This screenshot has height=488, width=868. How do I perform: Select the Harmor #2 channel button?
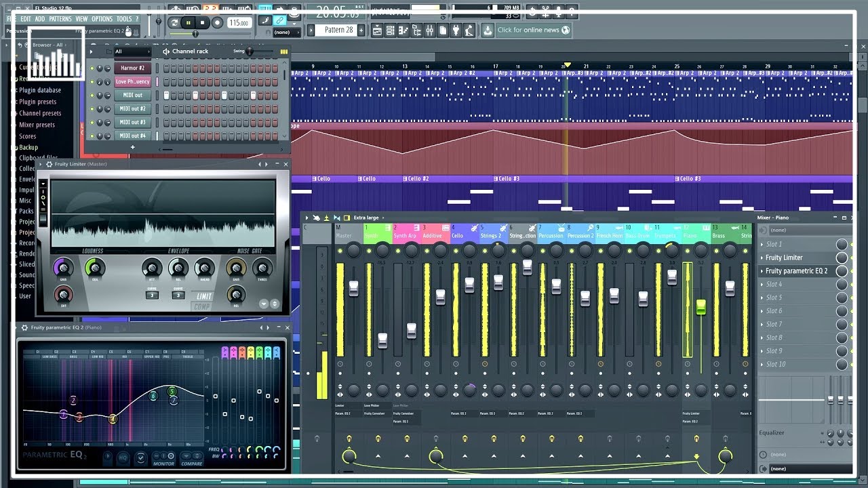(132, 68)
